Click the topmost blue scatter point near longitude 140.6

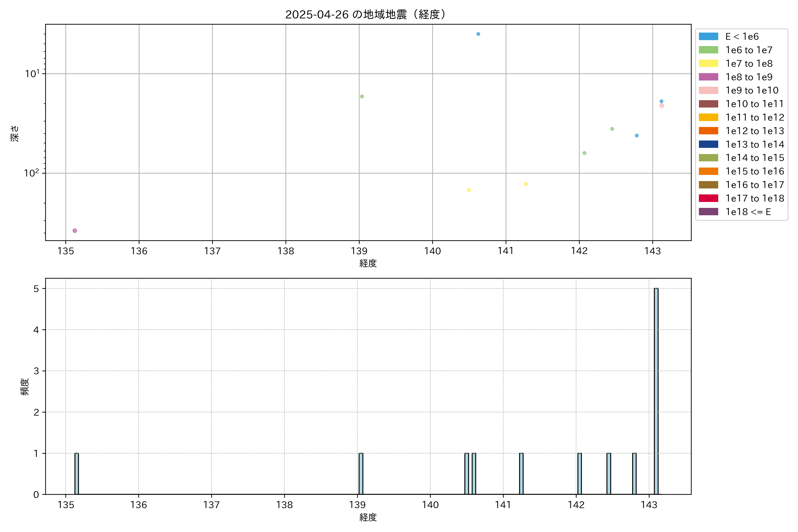point(478,34)
